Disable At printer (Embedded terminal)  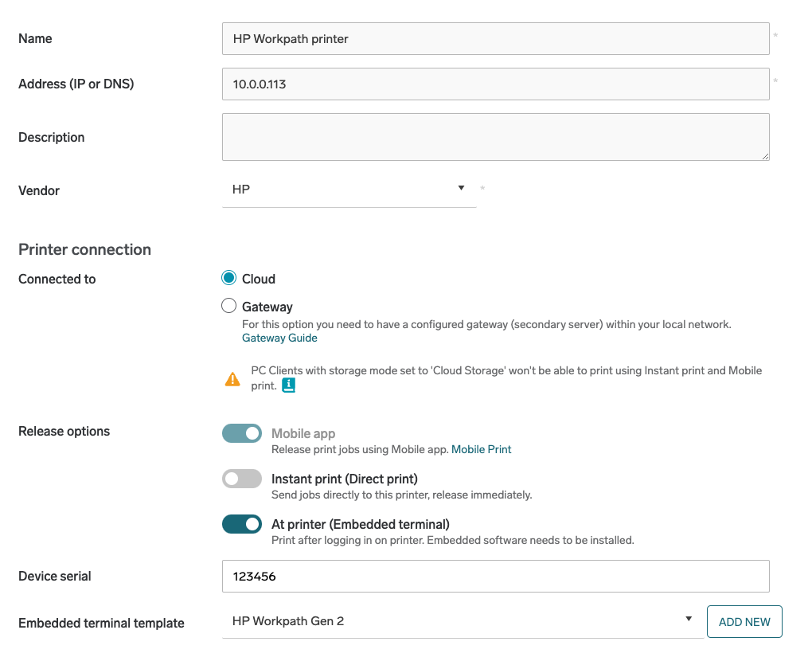pyautogui.click(x=242, y=524)
